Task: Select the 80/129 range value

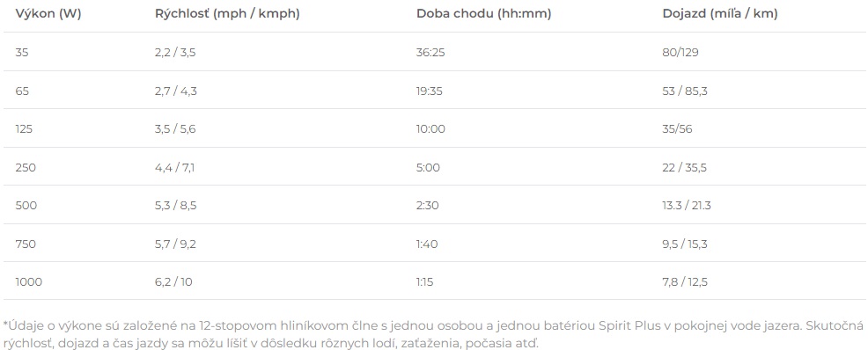Action: coord(680,53)
